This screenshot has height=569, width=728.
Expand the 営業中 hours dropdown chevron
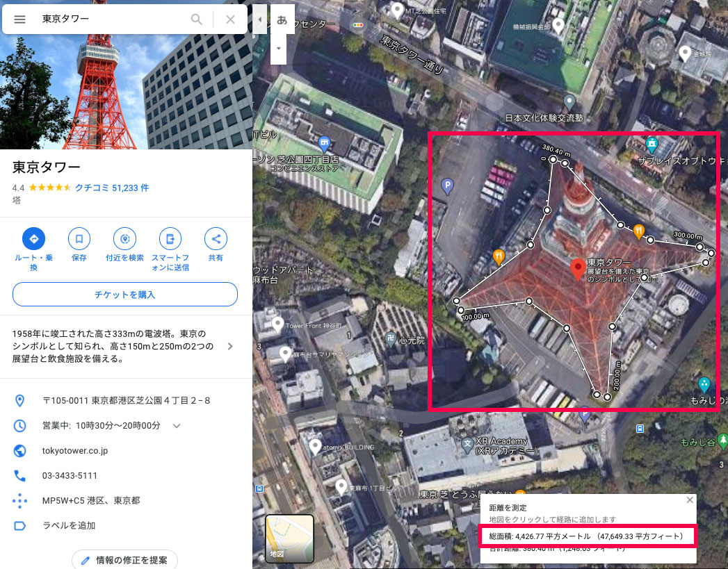pos(177,426)
